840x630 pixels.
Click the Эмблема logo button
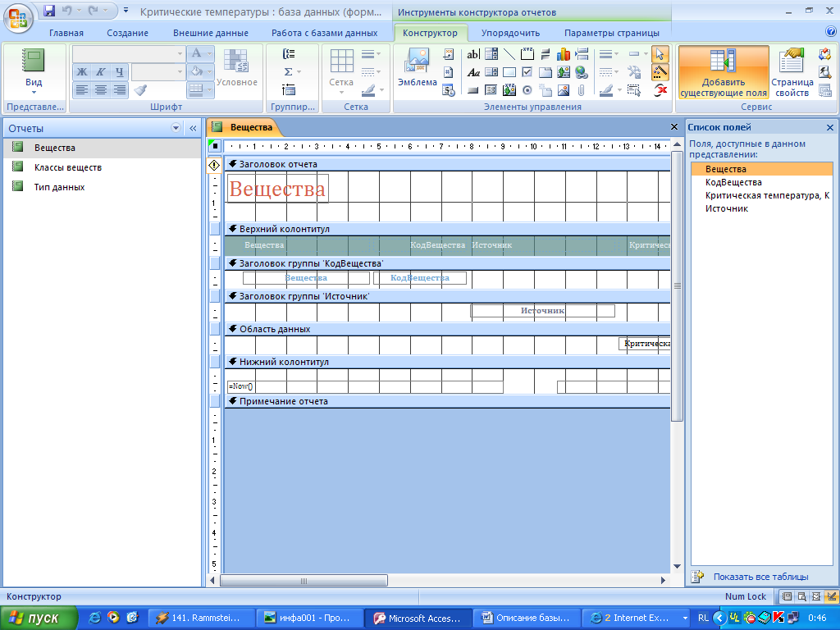418,67
